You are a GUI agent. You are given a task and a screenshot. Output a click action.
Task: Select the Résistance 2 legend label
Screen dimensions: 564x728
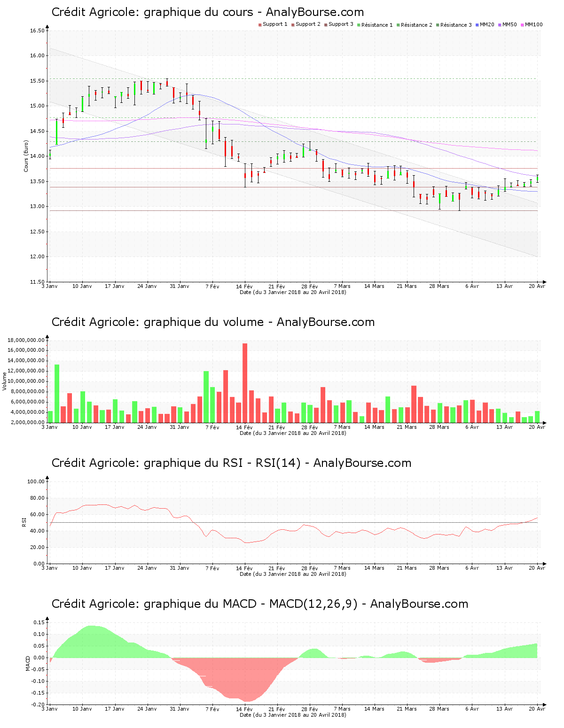tap(416, 25)
